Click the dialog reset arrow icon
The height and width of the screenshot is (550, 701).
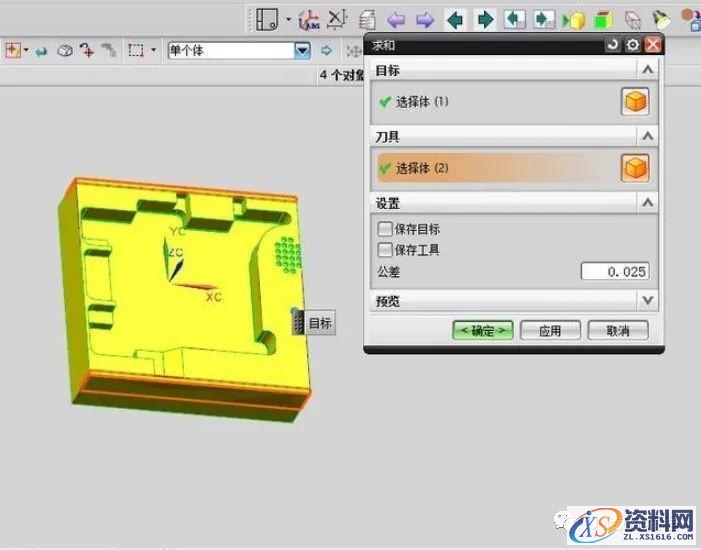pos(613,45)
